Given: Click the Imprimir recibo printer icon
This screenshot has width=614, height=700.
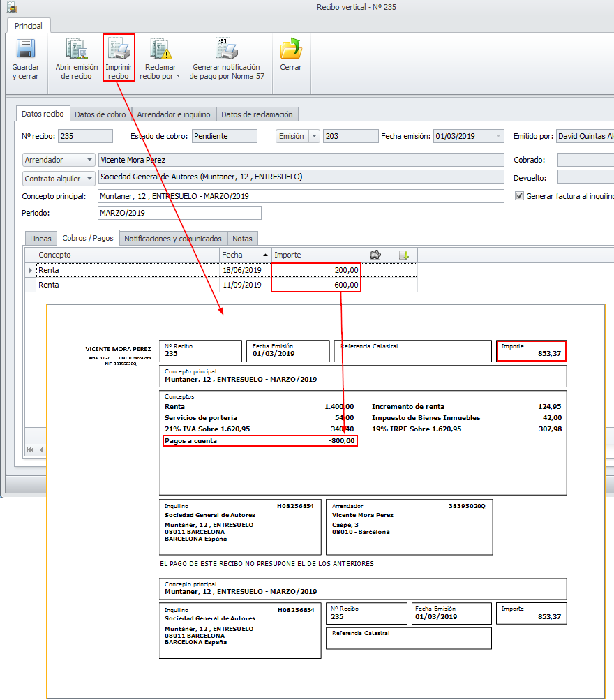Looking at the screenshot, I should (119, 50).
